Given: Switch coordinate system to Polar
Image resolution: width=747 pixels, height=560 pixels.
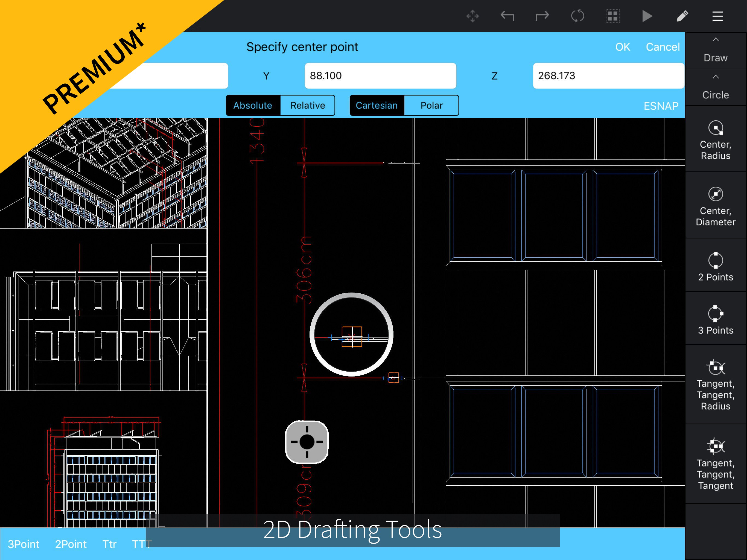Looking at the screenshot, I should [431, 105].
